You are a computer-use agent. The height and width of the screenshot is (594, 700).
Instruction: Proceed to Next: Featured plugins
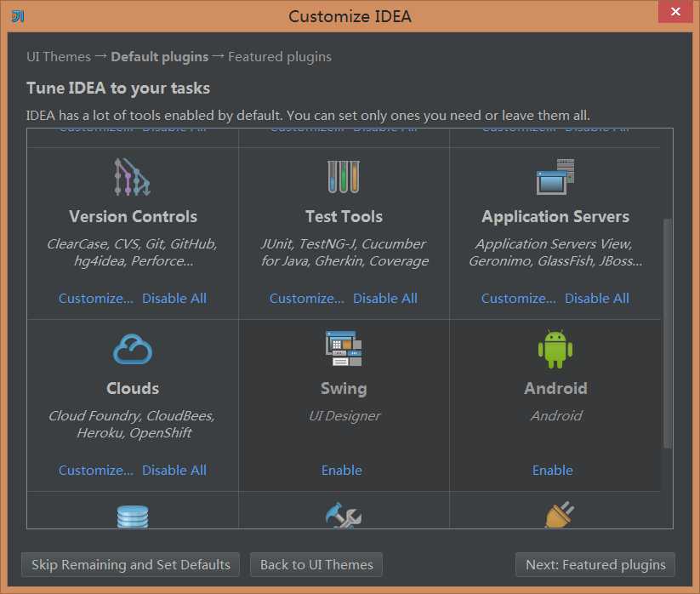[595, 565]
